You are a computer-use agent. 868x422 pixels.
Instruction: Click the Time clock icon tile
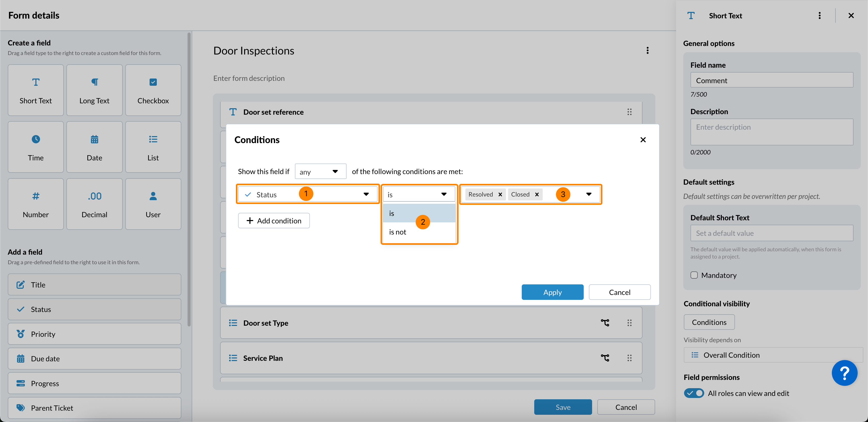(36, 139)
